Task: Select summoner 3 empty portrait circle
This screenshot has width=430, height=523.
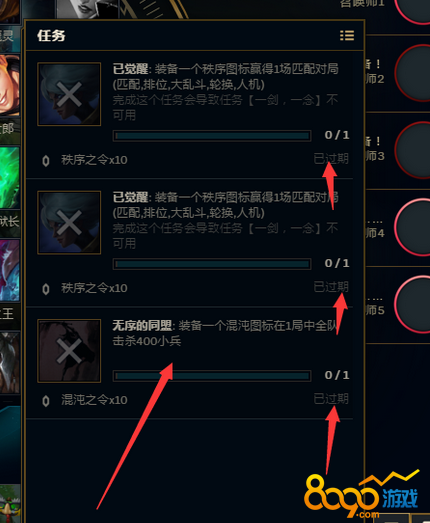Action: tap(413, 150)
